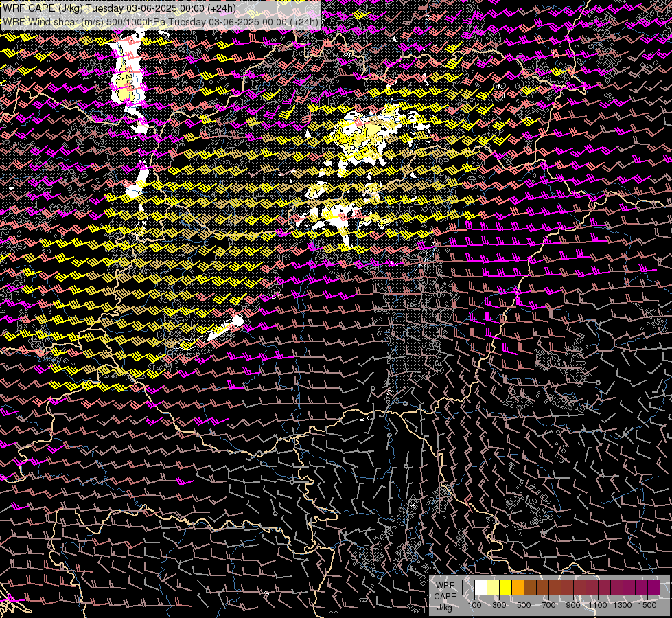Click the white CAPE legend swatch
The height and width of the screenshot is (618, 672).
point(481,588)
